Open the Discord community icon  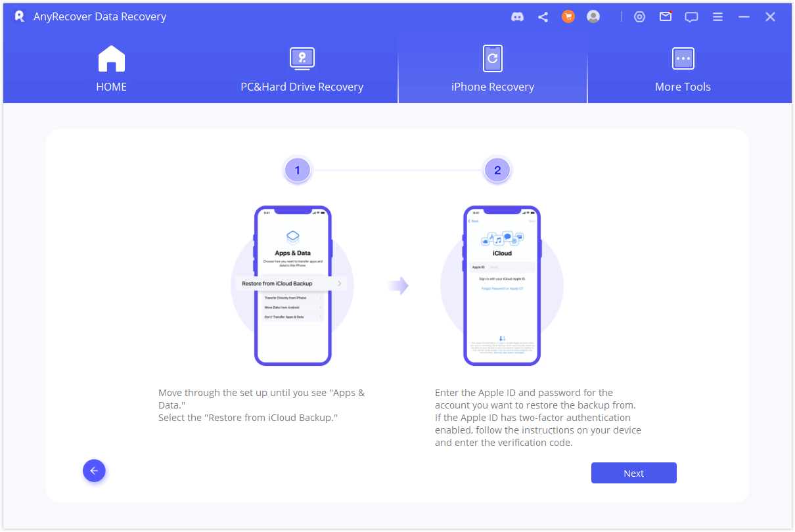517,17
